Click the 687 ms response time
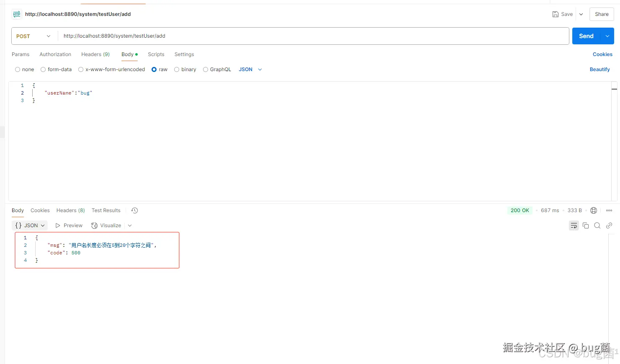The width and height of the screenshot is (620, 364). click(550, 210)
